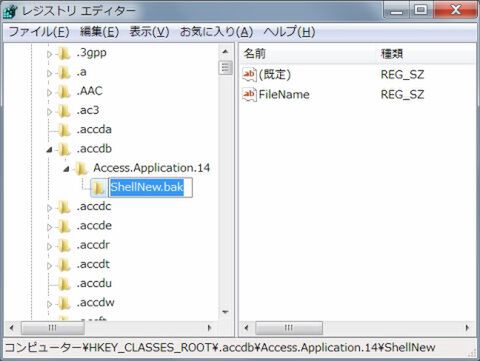The image size is (480, 361).
Task: Click the tree pane scroll up arrow
Action: pyautogui.click(x=225, y=52)
